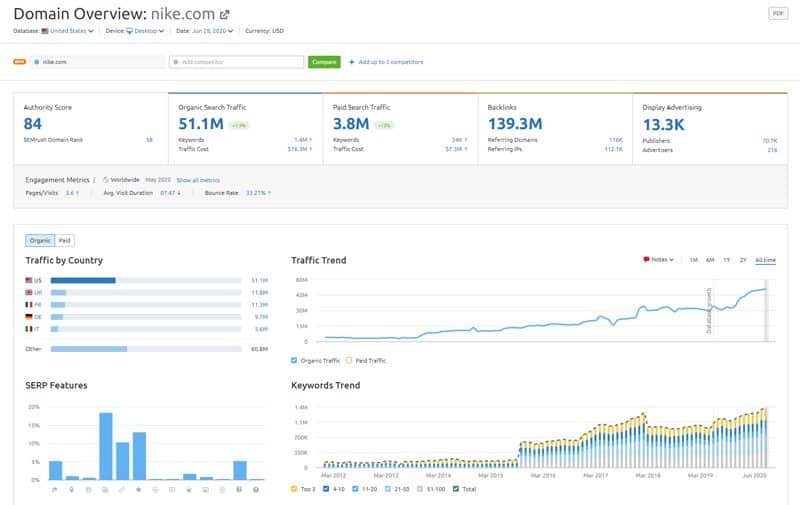Click the Add competitor input field
This screenshot has width=800, height=505.
(x=237, y=62)
